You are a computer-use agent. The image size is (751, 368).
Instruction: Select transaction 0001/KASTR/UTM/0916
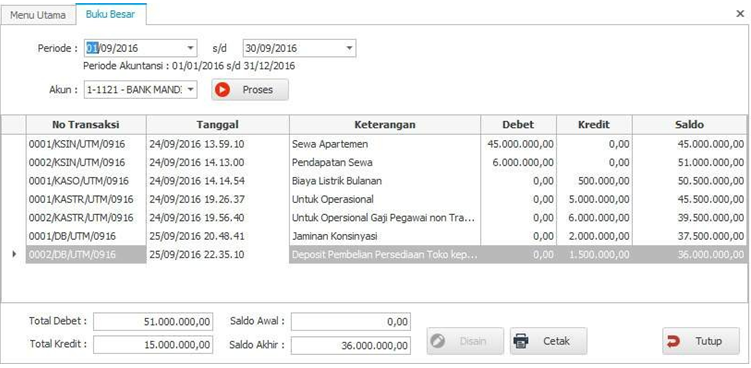86,199
